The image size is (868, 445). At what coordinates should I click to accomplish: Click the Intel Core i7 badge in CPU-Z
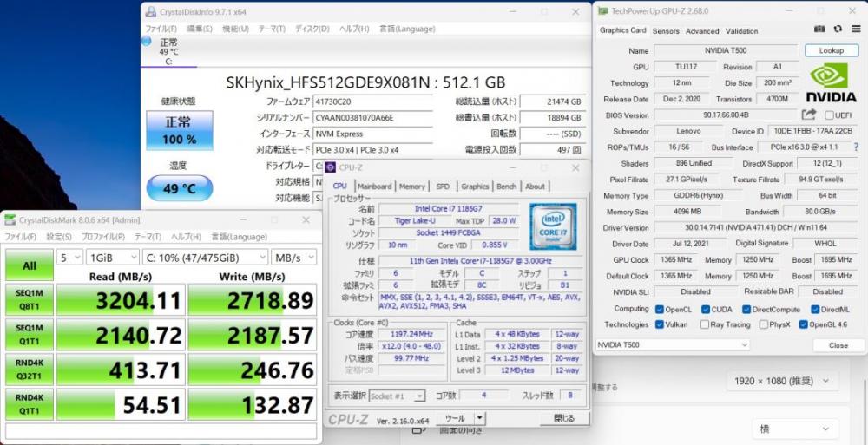click(x=553, y=226)
